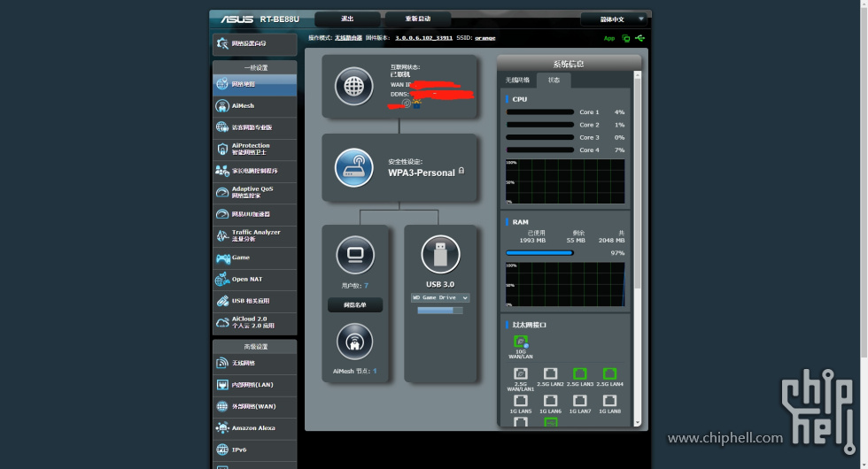
Task: Open the Game sidebar item
Action: tap(255, 258)
